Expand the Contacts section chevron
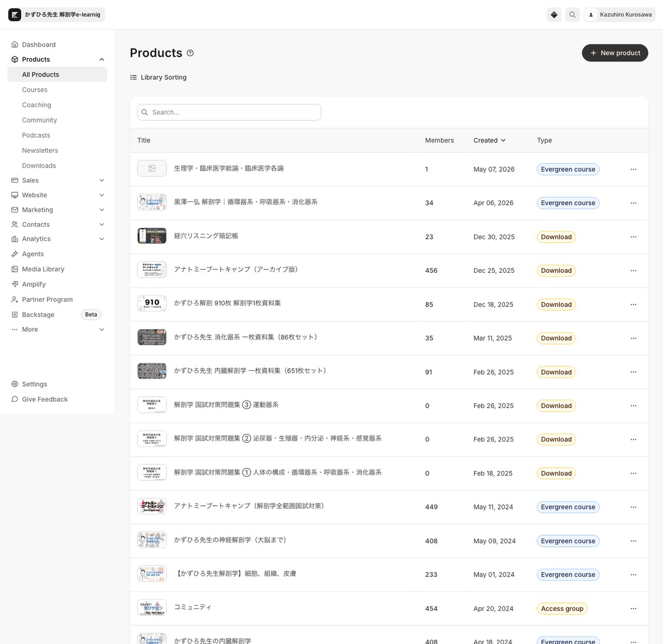The width and height of the screenshot is (663, 644). point(102,224)
